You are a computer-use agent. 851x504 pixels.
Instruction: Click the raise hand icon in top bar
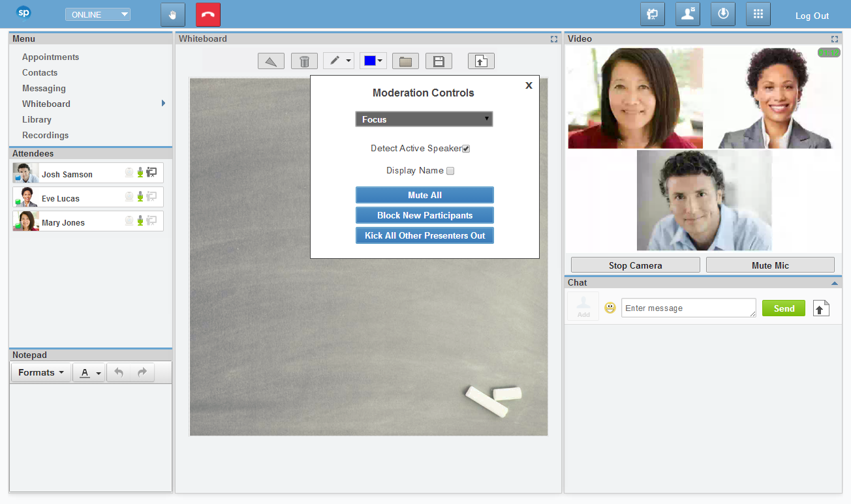(172, 15)
